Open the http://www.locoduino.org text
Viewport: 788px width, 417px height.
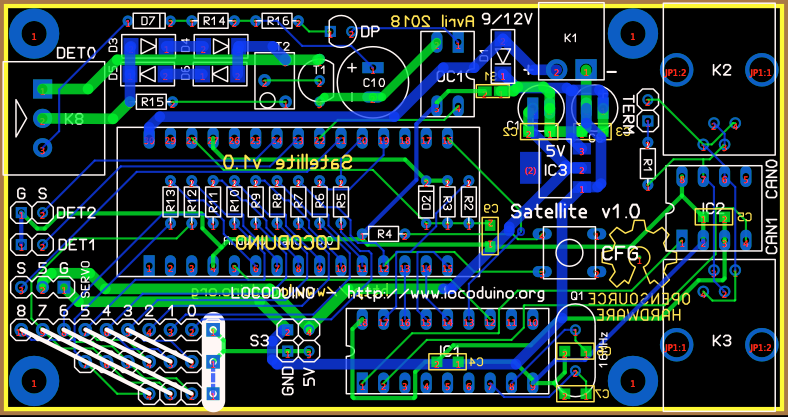coord(446,293)
